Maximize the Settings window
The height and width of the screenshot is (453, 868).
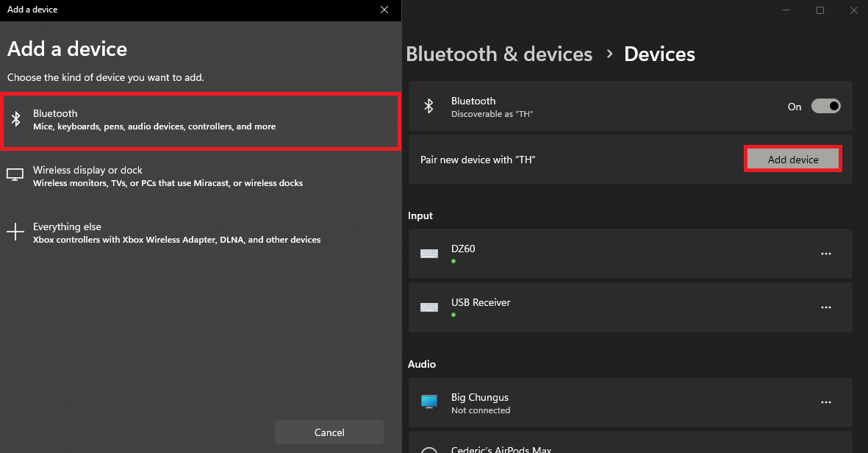pyautogui.click(x=820, y=10)
